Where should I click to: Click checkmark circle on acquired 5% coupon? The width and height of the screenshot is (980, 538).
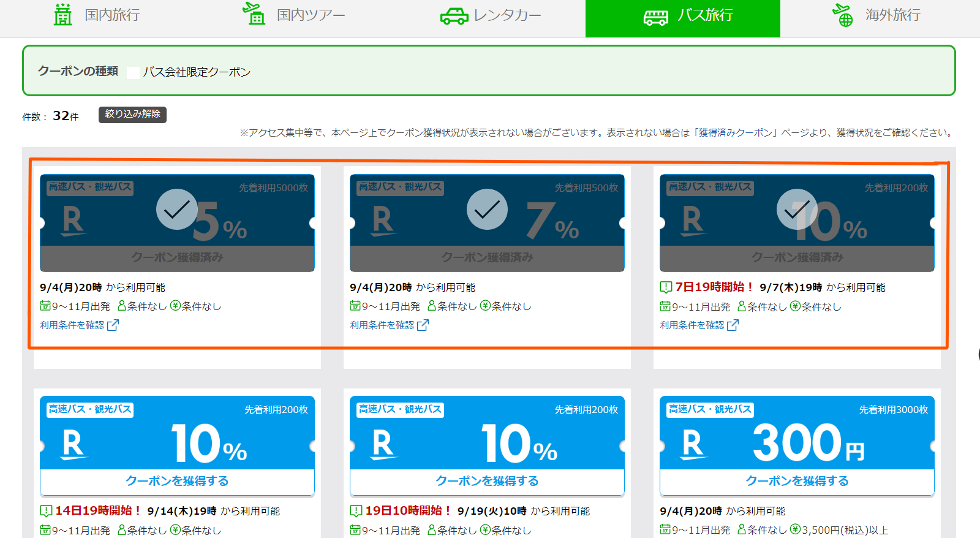(176, 210)
